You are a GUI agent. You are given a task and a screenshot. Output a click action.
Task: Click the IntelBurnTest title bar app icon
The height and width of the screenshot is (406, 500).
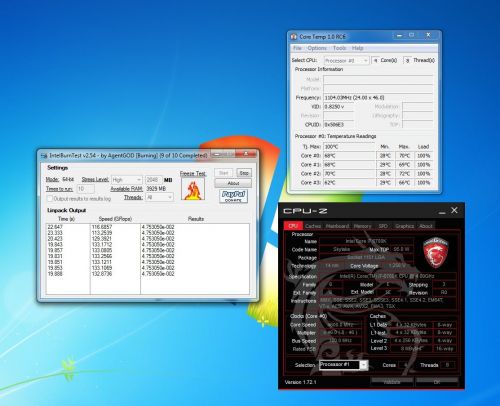pyautogui.click(x=44, y=156)
